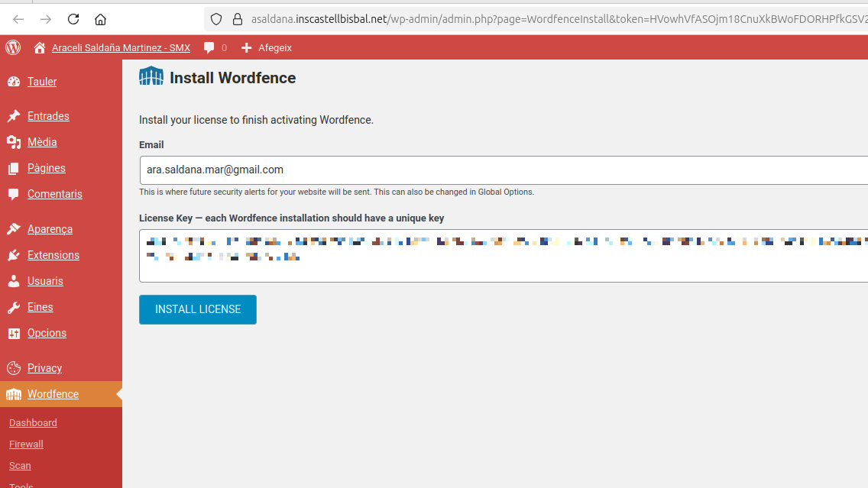Click the Afegeix plus icon
This screenshot has width=868, height=488.
[x=246, y=47]
